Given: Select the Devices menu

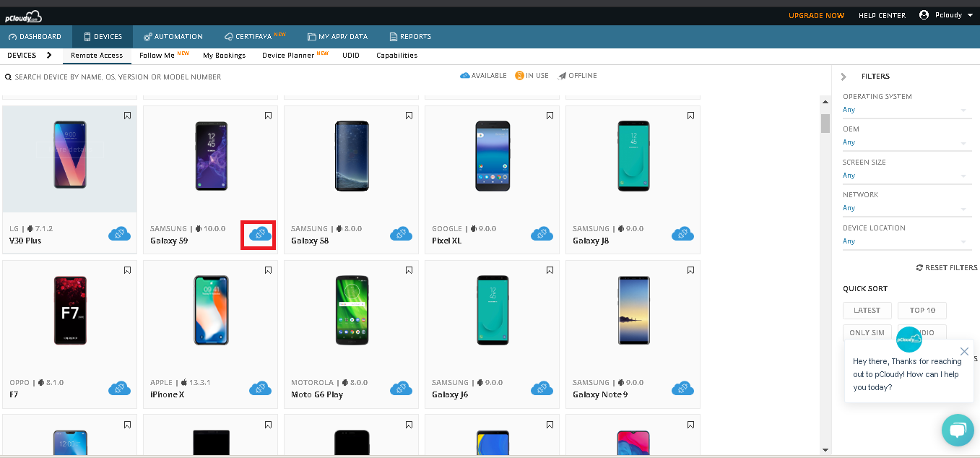Looking at the screenshot, I should point(103,37).
